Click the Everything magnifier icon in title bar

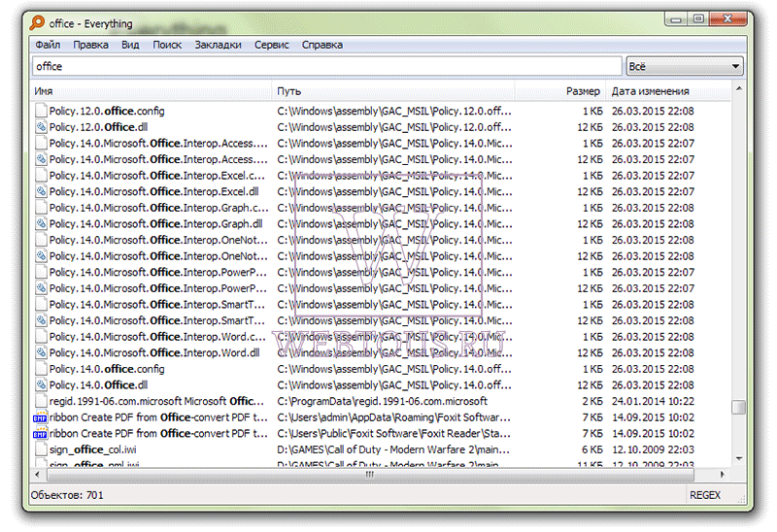pos(37,22)
